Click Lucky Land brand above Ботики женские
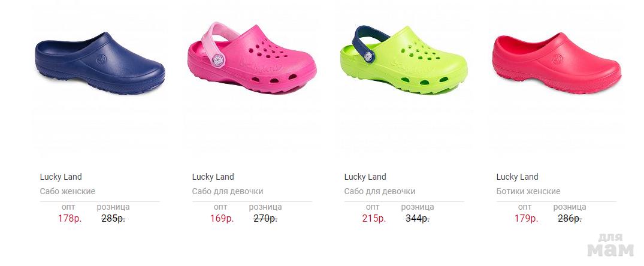This screenshot has width=644, height=266. point(517,177)
